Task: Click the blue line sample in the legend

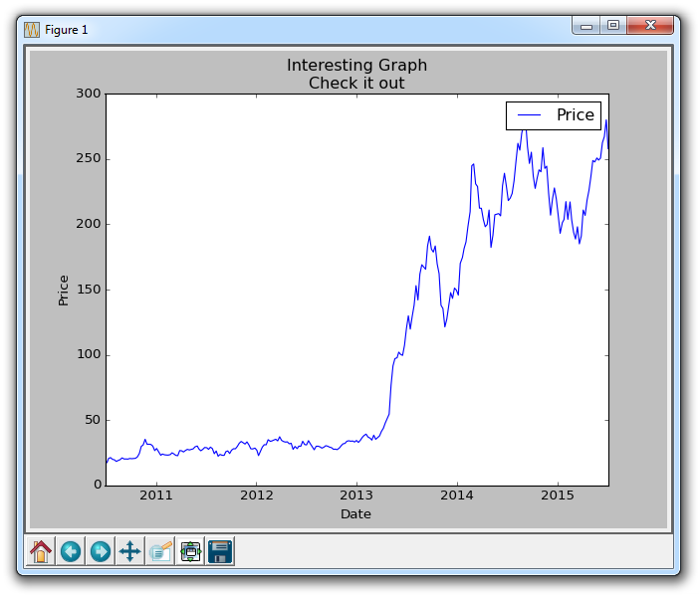Action: click(530, 115)
